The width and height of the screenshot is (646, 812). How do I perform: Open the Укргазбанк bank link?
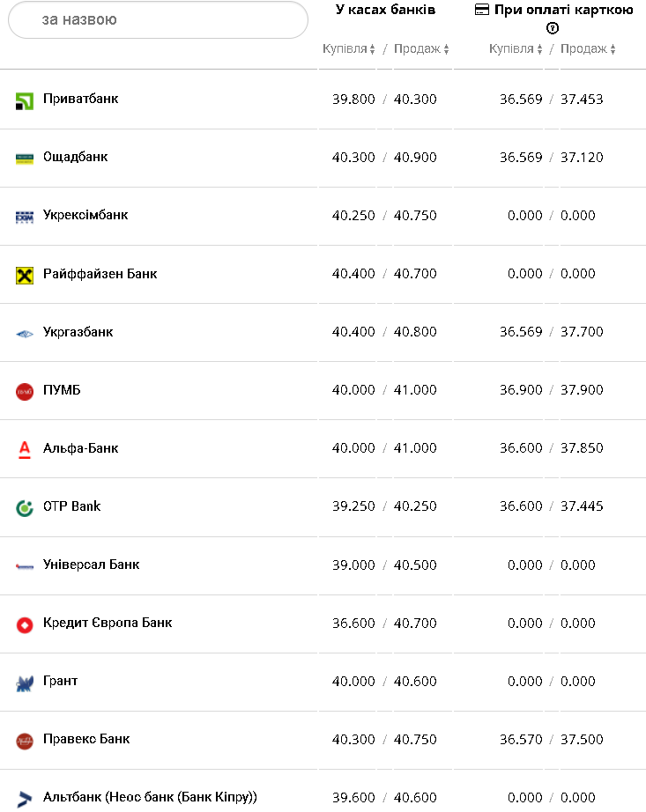(x=78, y=332)
